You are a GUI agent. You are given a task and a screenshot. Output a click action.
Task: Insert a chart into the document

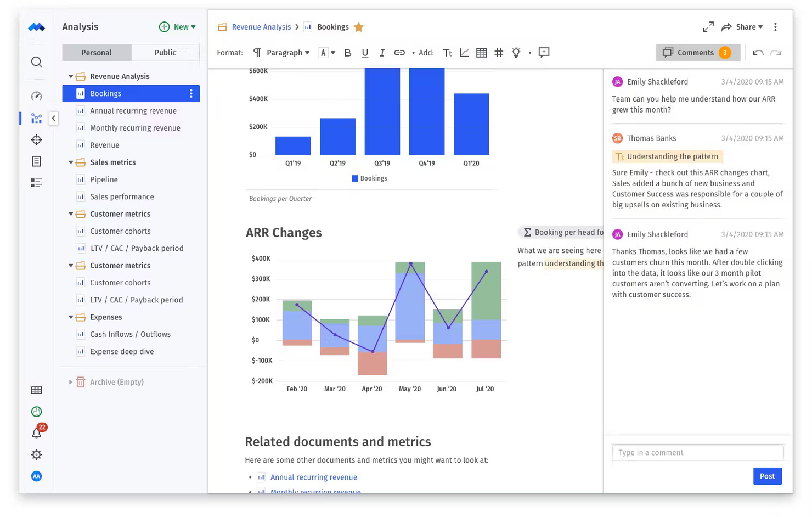click(464, 53)
